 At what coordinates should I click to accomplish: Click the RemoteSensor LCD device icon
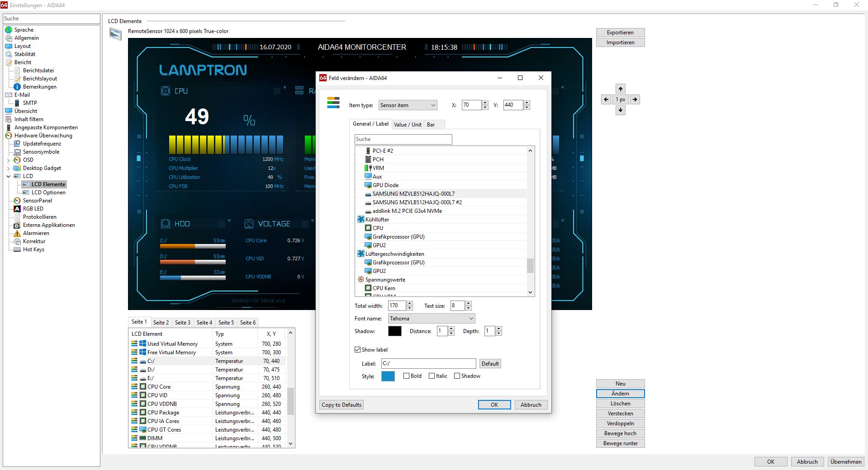pyautogui.click(x=116, y=34)
